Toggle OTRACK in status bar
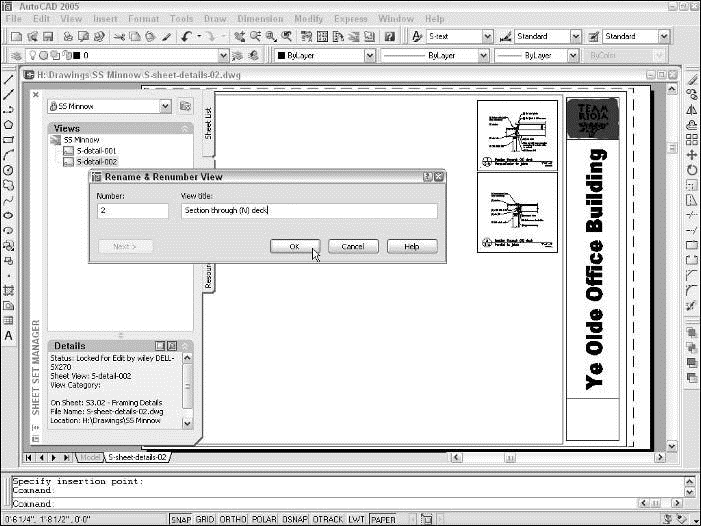 [328, 519]
